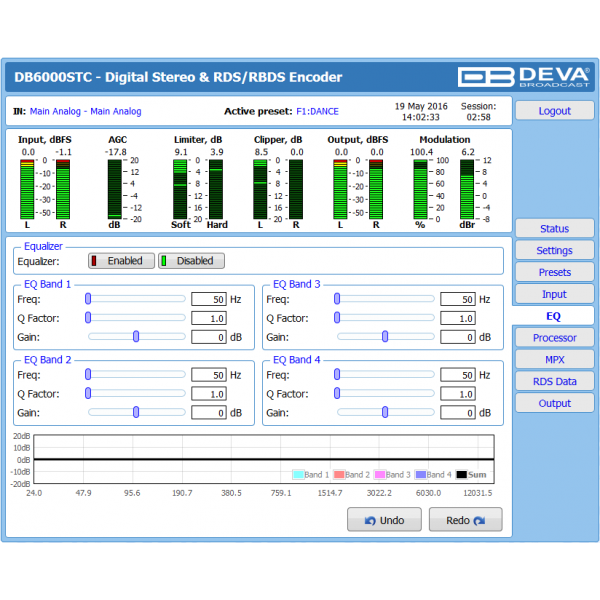Click EQ Band 3 Gain value field

[458, 337]
